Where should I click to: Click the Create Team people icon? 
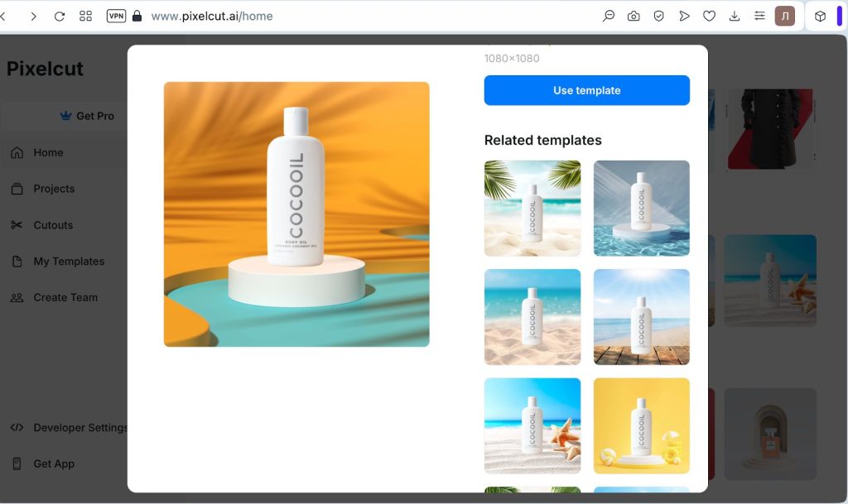click(17, 298)
